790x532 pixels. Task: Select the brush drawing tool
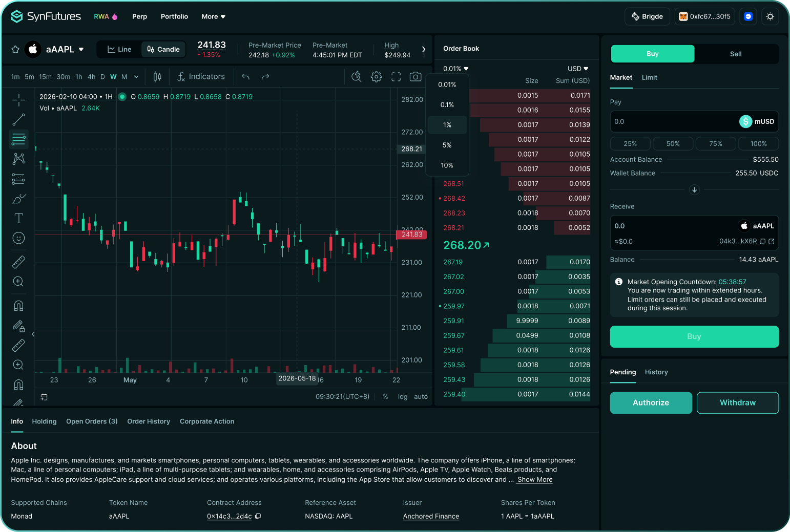pos(18,199)
